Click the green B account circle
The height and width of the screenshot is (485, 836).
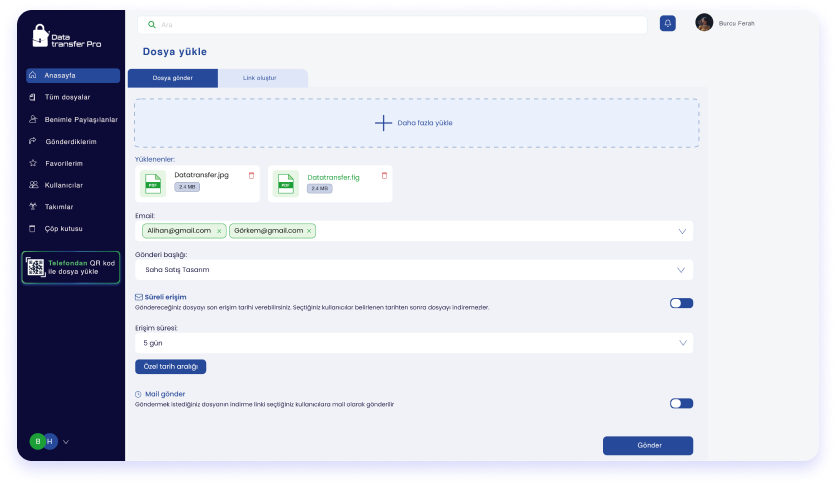pos(38,441)
